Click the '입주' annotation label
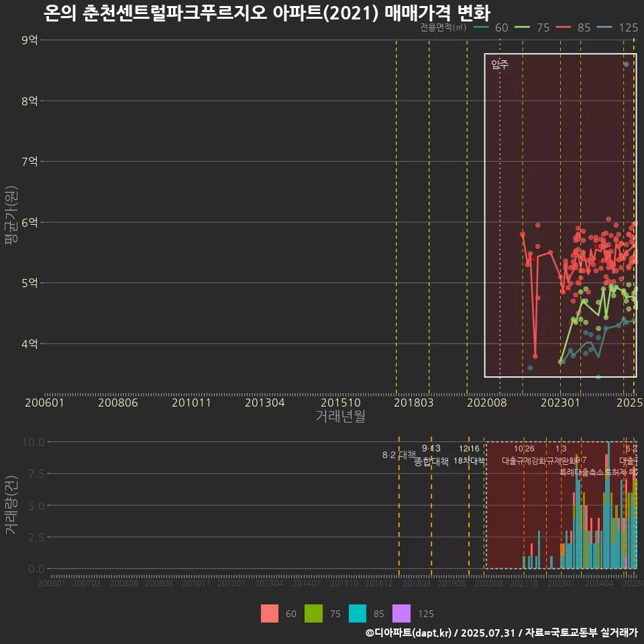 click(x=500, y=64)
